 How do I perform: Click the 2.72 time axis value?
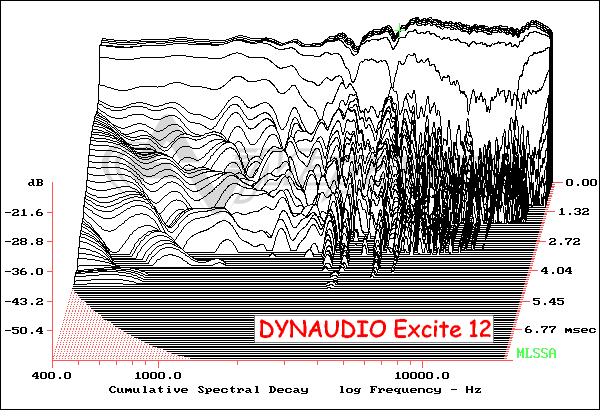564,242
